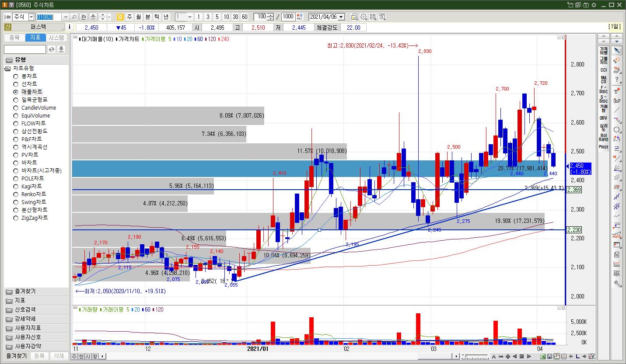Expand the 강세약세 folder section
Image resolution: width=626 pixels, height=364 pixels.
[36, 319]
